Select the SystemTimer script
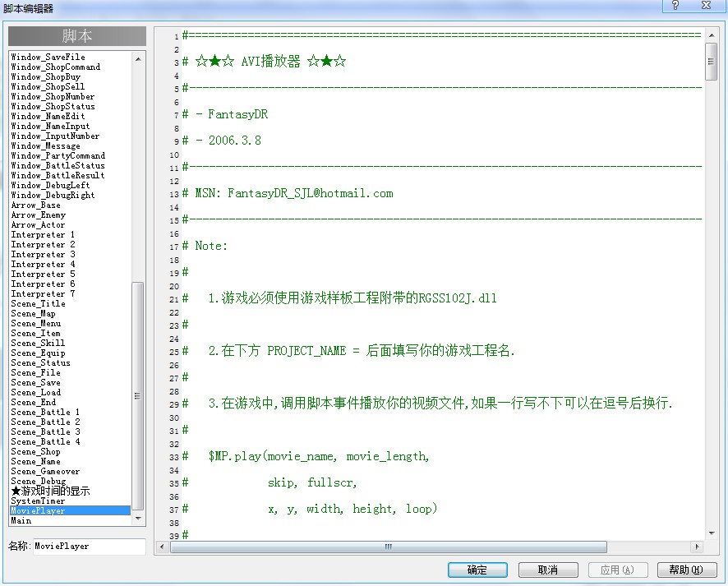Screen dimensions: 728x586 pos(70,501)
